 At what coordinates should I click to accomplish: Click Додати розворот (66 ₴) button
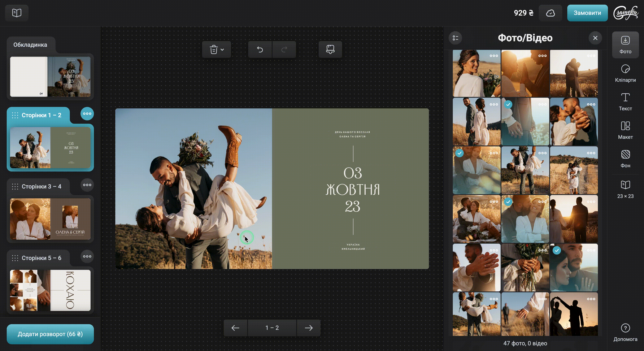click(50, 334)
